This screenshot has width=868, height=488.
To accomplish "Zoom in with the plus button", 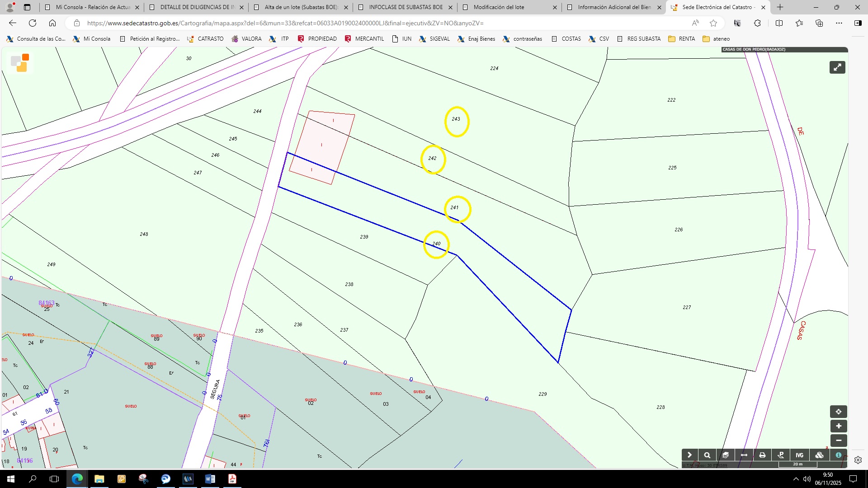I will coord(838,426).
